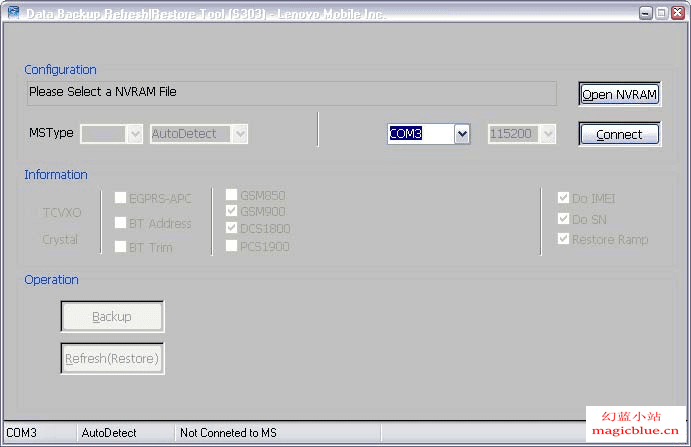Expand the 115200 baud rate dropdown
691x447 pixels.
pyautogui.click(x=548, y=134)
